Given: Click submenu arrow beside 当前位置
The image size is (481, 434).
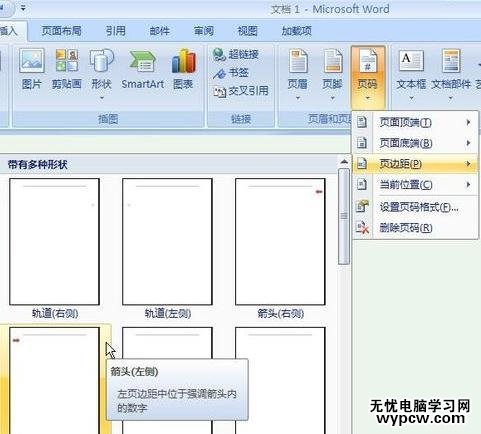Looking at the screenshot, I should click(468, 184).
